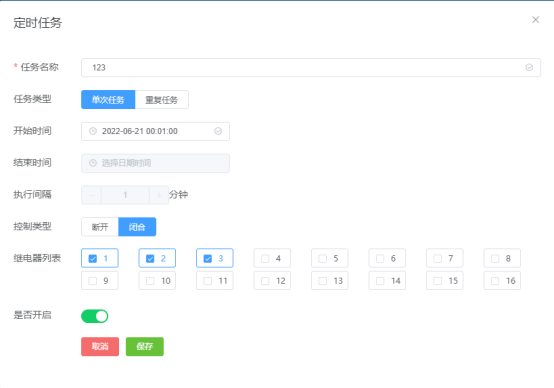Image resolution: width=554 pixels, height=388 pixels.
Task: Click the minus button of 执行间隔 stepper
Action: coord(92,195)
